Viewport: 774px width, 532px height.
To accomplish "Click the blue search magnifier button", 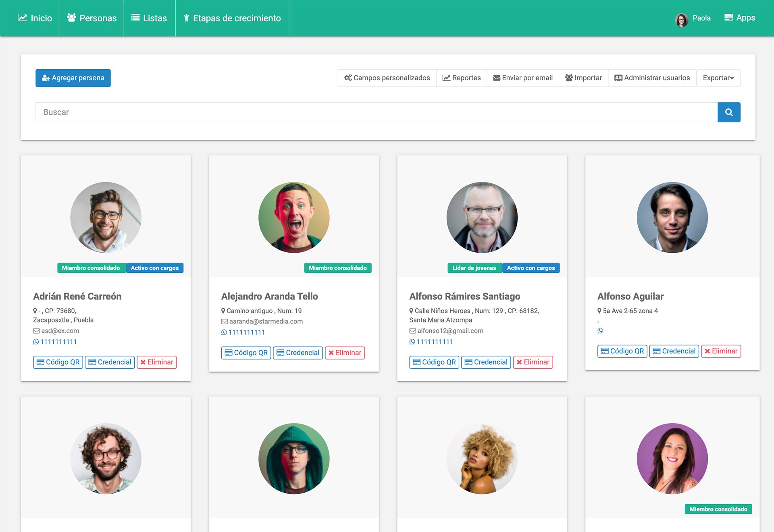I will coord(728,112).
